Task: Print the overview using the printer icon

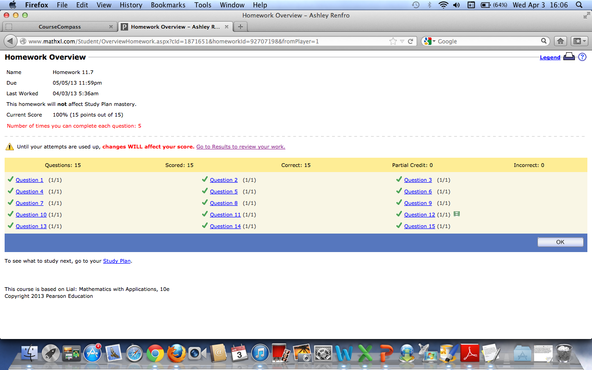Action: 569,57
